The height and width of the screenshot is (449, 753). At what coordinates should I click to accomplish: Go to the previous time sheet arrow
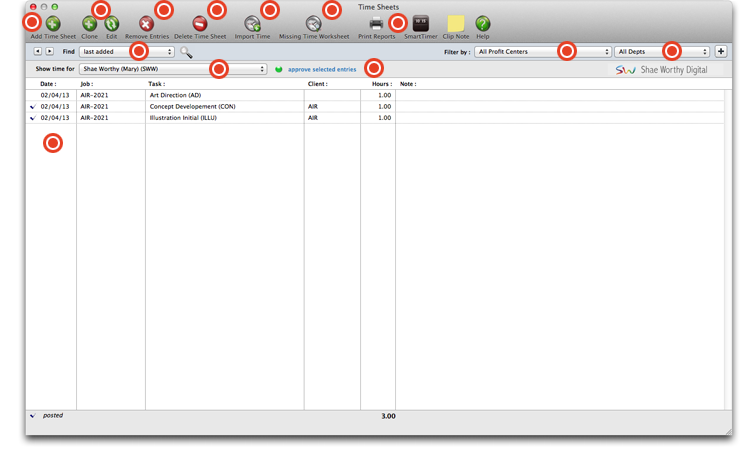tap(38, 52)
